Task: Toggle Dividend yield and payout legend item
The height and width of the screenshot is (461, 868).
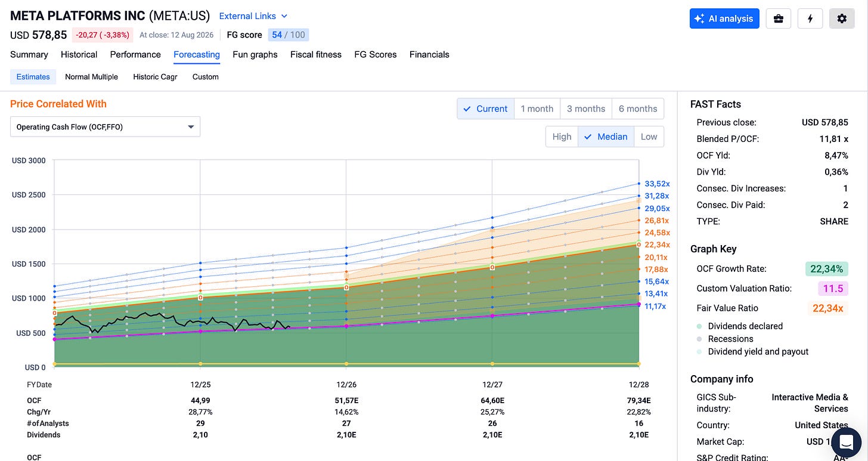Action: point(752,351)
